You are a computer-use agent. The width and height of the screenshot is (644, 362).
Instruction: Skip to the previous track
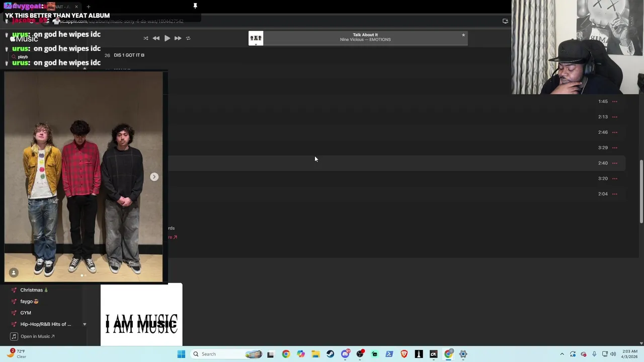point(156,38)
